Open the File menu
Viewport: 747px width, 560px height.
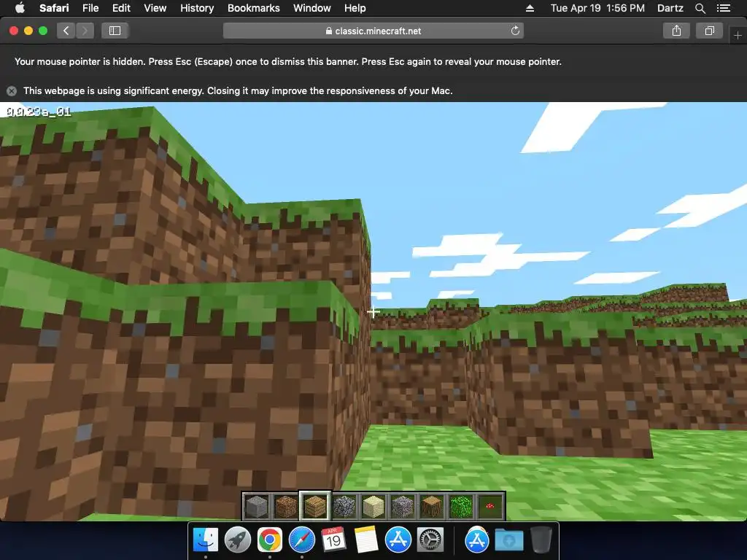tap(90, 8)
